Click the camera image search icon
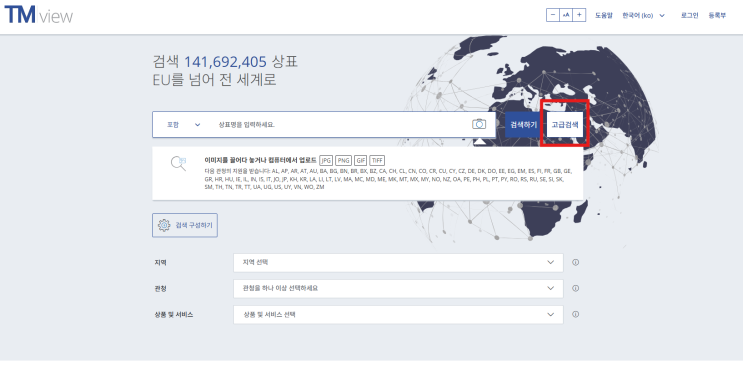 [x=479, y=124]
